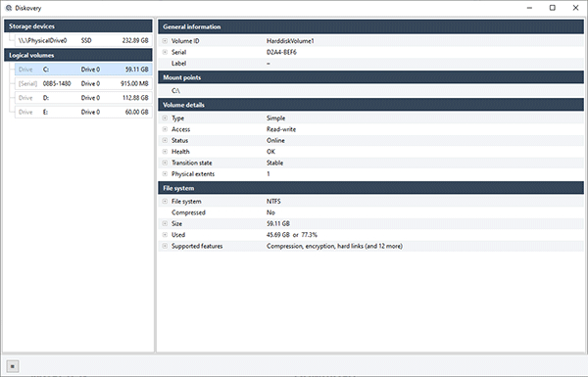Image resolution: width=588 pixels, height=377 pixels.
Task: Expand the File system NTFS row
Action: pos(165,202)
